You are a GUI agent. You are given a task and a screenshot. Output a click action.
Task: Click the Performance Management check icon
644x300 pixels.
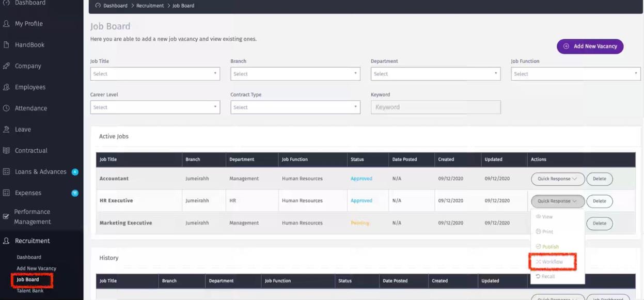(6, 217)
